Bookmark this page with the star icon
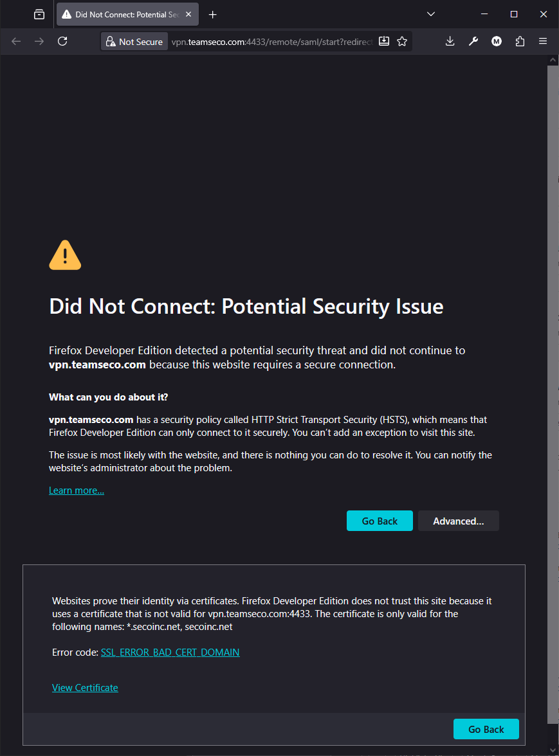Viewport: 559px width, 756px height. coord(402,41)
